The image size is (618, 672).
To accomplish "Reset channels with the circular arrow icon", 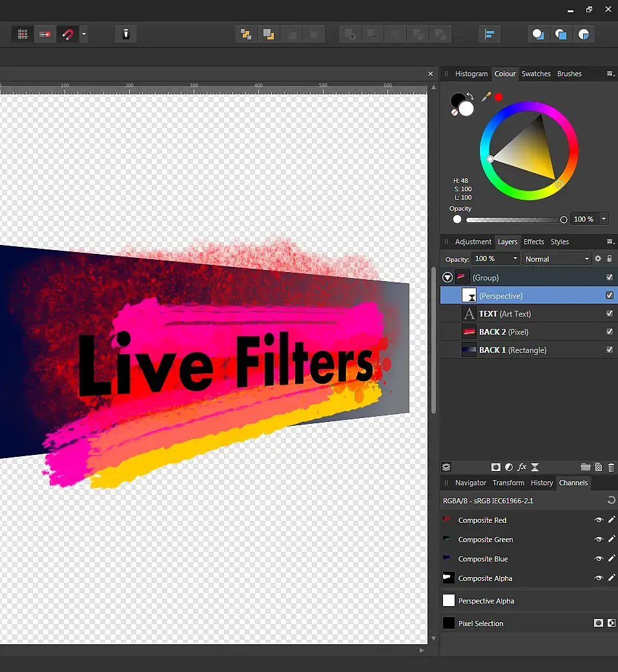I will pyautogui.click(x=611, y=500).
